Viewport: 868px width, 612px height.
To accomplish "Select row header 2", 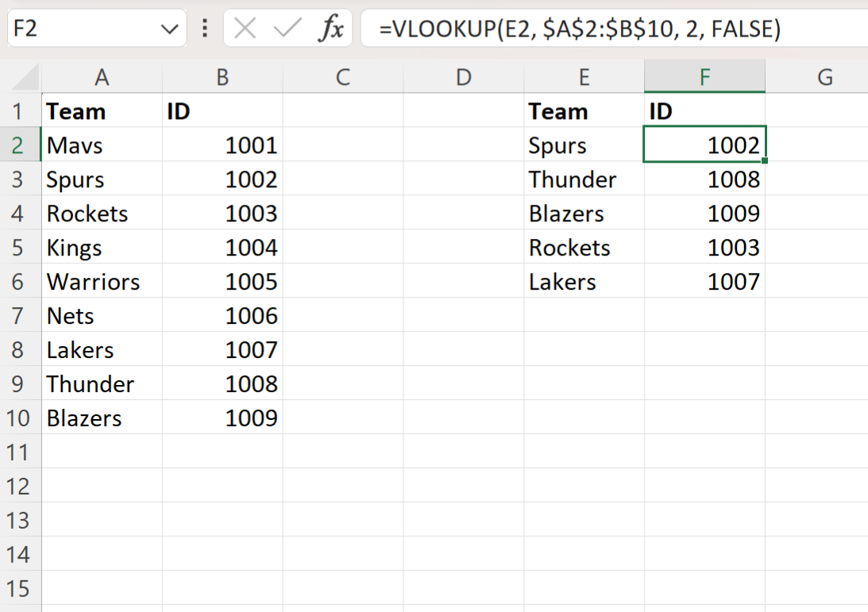I will click(x=21, y=145).
